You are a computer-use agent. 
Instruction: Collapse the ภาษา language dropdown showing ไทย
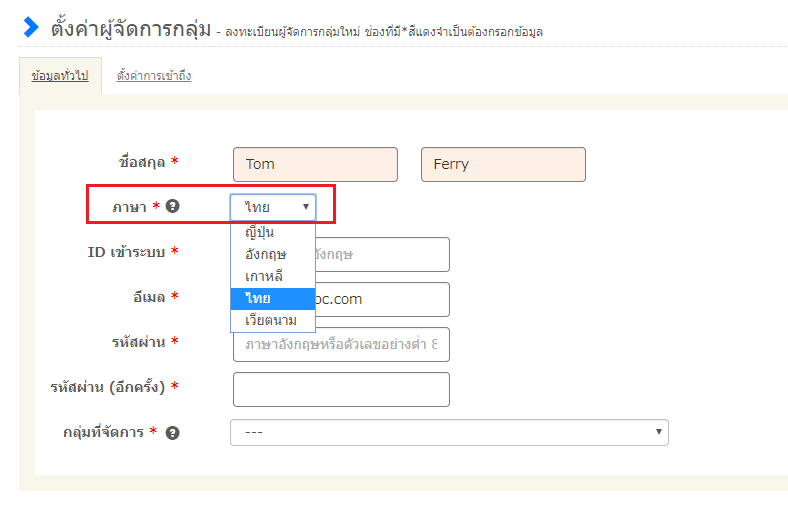(x=273, y=207)
